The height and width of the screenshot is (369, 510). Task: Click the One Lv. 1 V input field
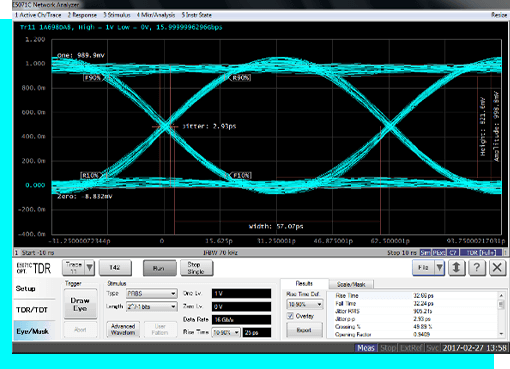click(x=241, y=293)
